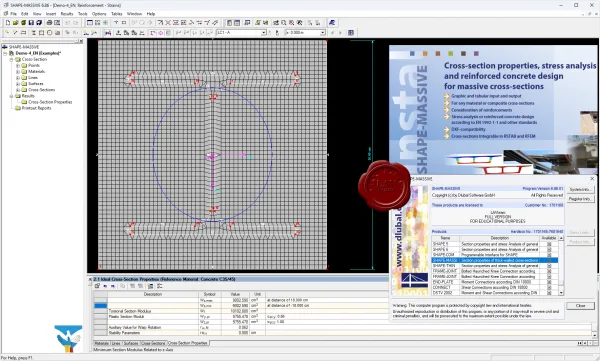Toggle Available checkbox for SHAPE-THIN row
The width and height of the screenshot is (600, 361).
pos(549,265)
